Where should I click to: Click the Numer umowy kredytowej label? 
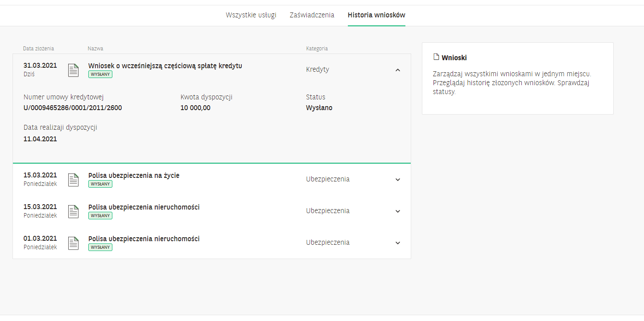coord(64,97)
